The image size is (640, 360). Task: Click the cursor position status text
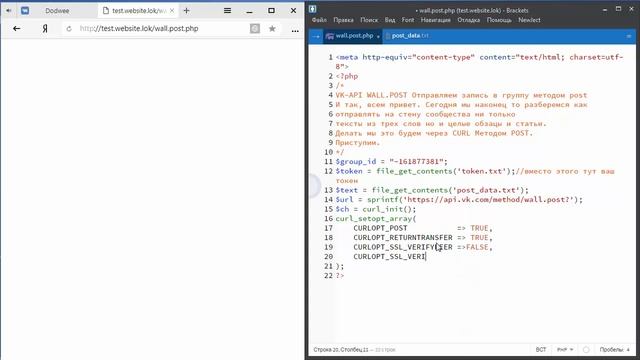341,350
